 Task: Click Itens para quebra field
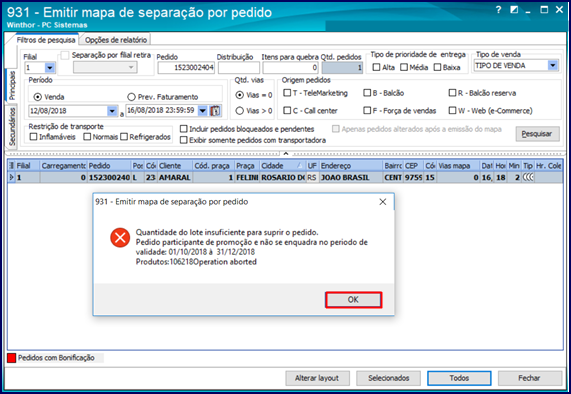(x=291, y=68)
